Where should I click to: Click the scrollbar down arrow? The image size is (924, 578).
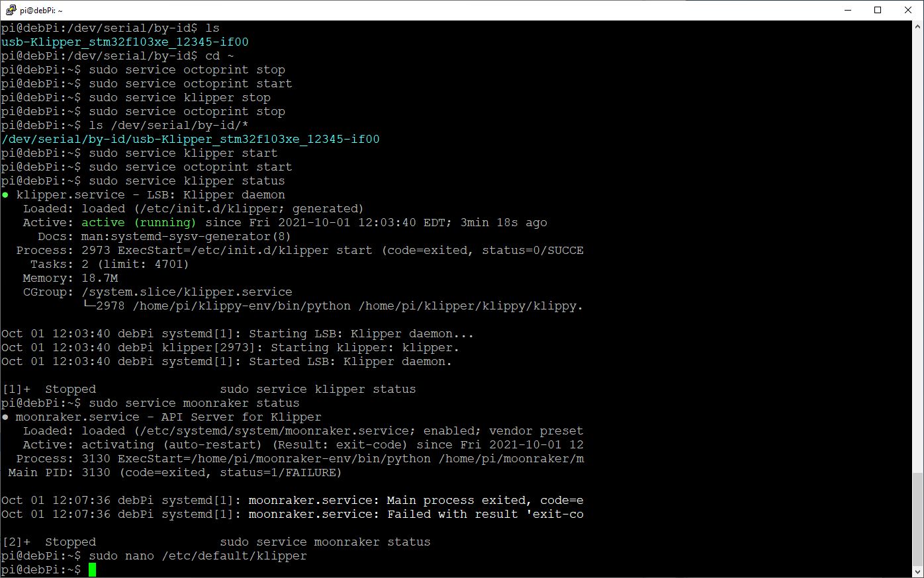pyautogui.click(x=918, y=573)
